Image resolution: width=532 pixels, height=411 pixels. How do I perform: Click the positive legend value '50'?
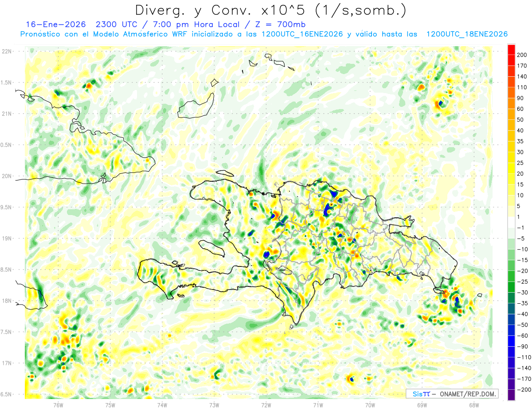(520, 120)
